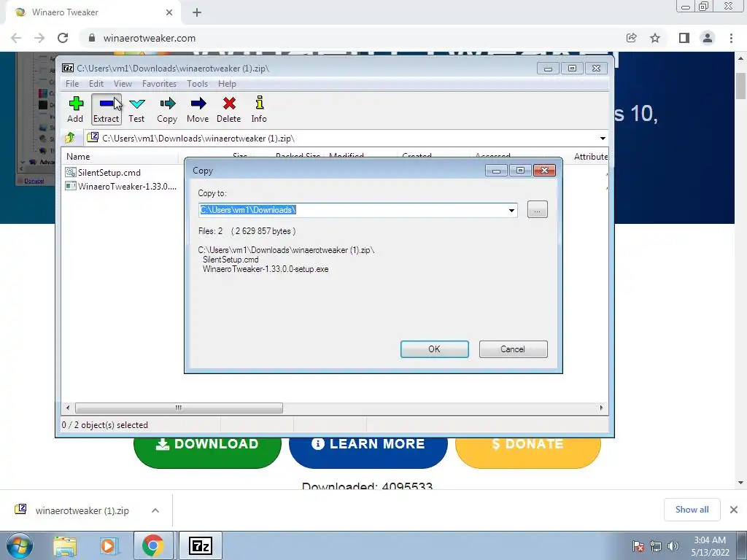Open File Explorer from the taskbar
This screenshot has height=560, width=747.
point(65,545)
